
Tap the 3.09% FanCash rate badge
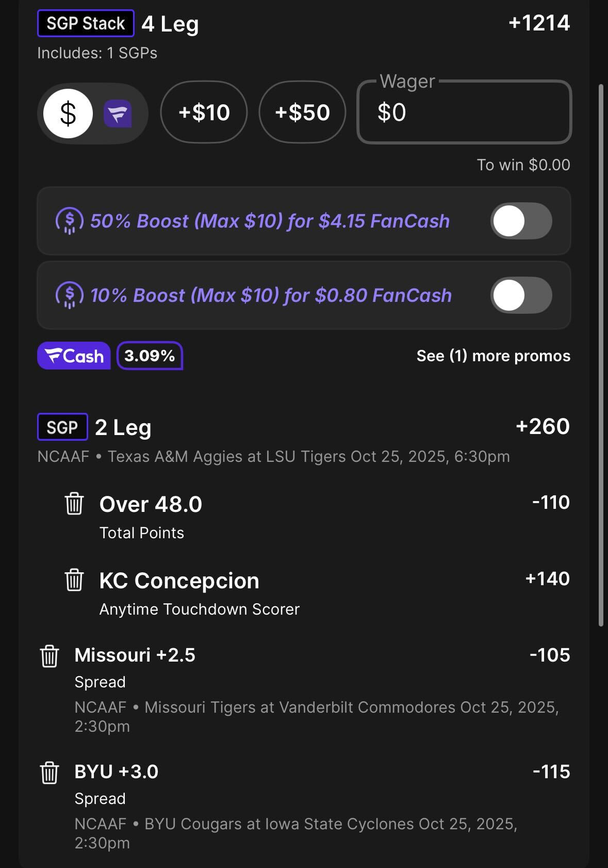pos(150,356)
